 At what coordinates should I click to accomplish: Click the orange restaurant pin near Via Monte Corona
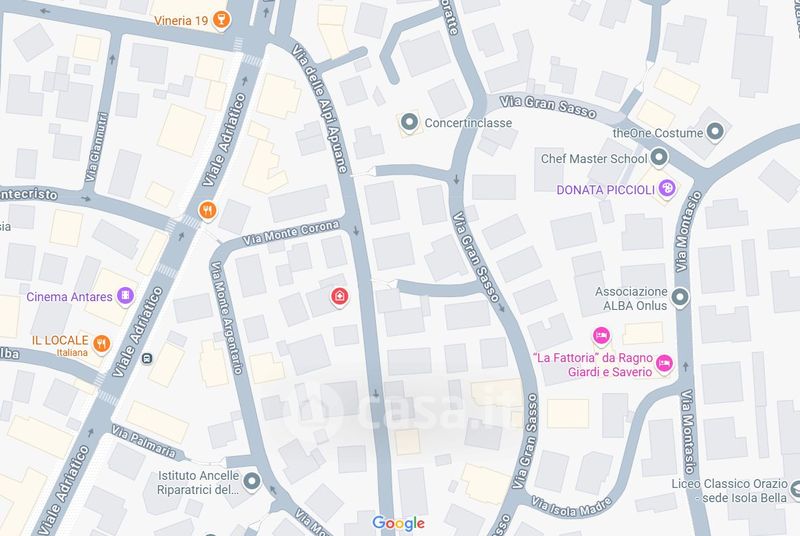(207, 211)
